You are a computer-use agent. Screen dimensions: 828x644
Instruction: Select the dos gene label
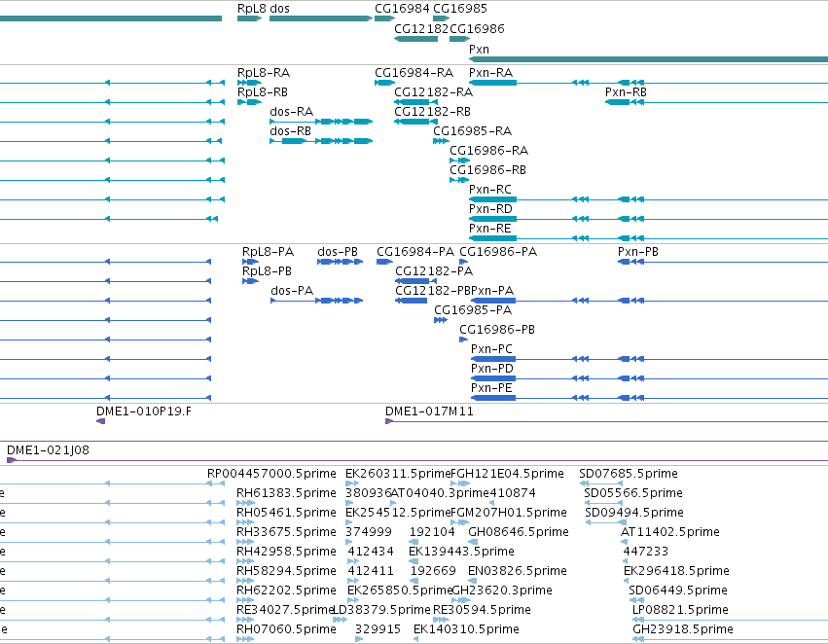[279, 9]
